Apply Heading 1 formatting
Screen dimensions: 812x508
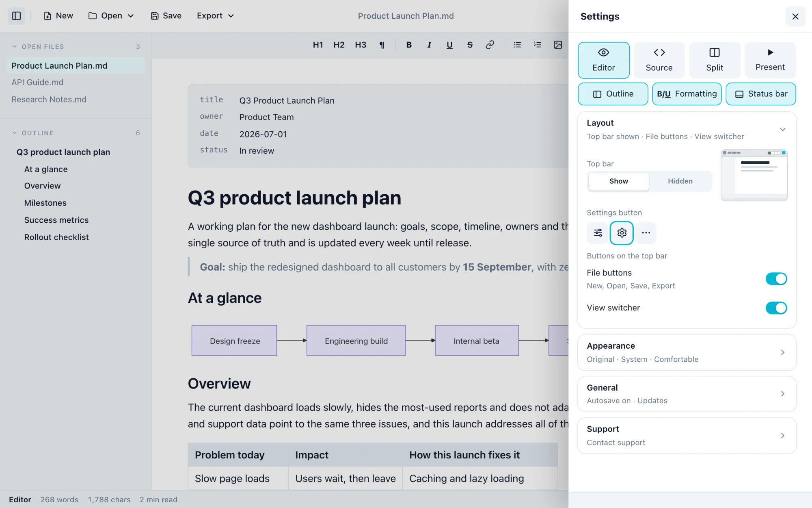click(318, 45)
